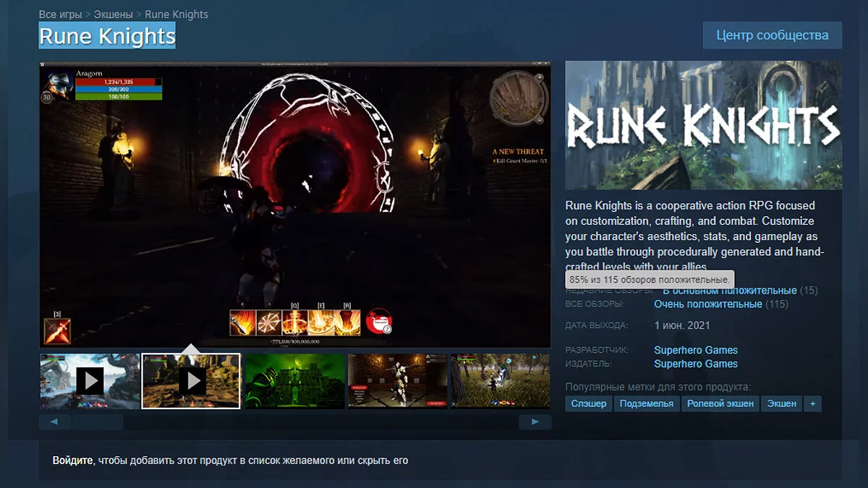Click the round minimap in gameplay screenshot
The height and width of the screenshot is (488, 868).
(x=516, y=99)
